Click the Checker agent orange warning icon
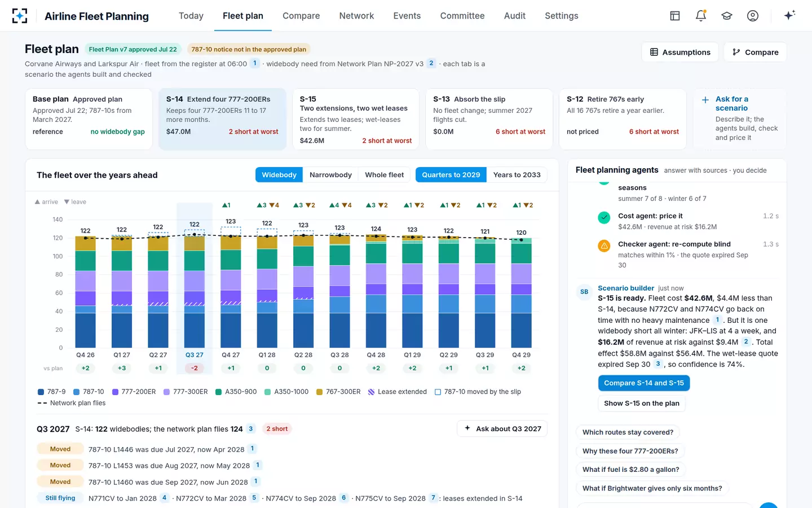812x508 pixels. 604,246
